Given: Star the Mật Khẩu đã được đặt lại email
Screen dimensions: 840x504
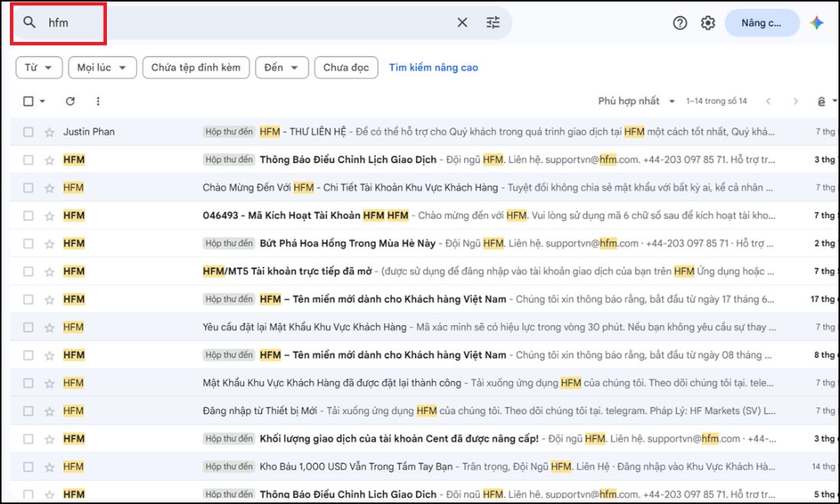Looking at the screenshot, I should pyautogui.click(x=50, y=383).
